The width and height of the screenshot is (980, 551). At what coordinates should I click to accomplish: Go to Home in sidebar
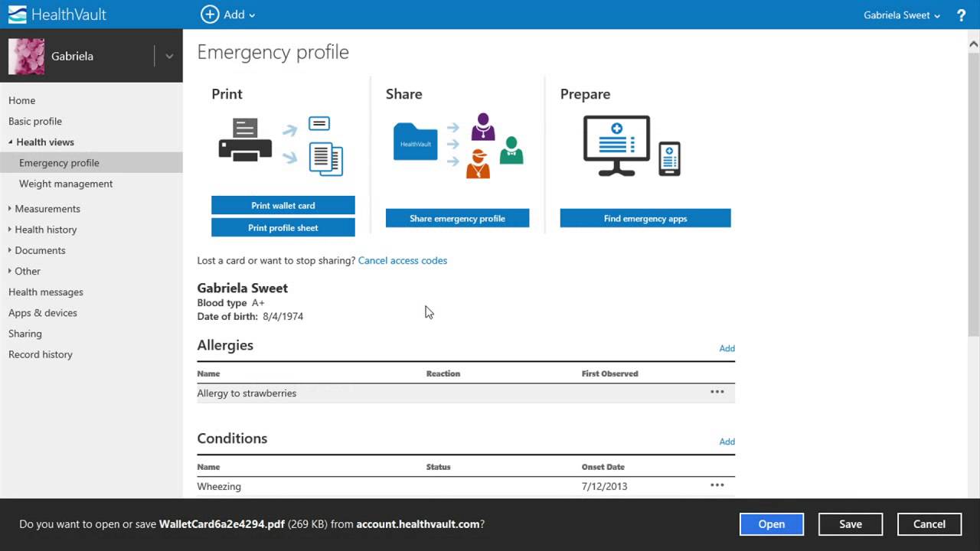pyautogui.click(x=21, y=100)
